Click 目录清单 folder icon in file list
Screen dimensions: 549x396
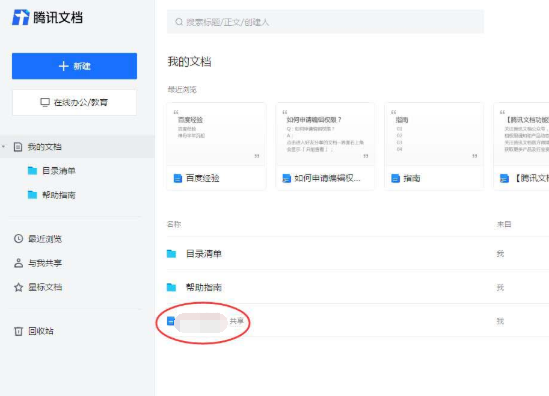(x=171, y=253)
